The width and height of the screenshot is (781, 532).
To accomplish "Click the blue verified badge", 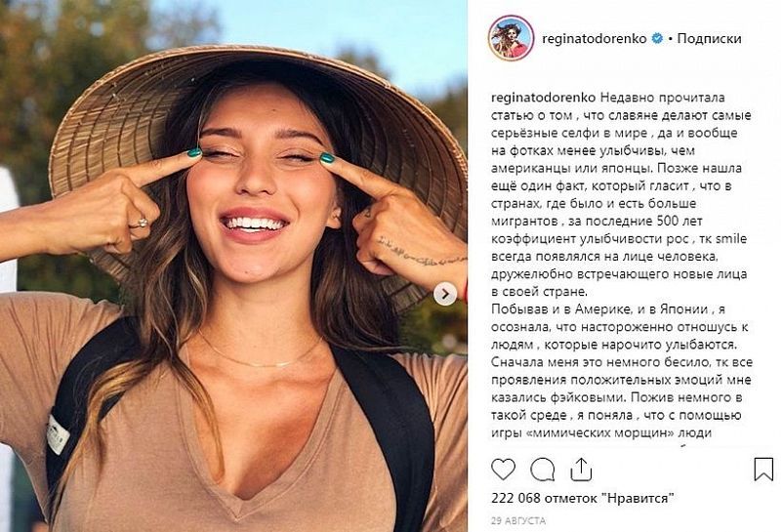I will [x=657, y=38].
